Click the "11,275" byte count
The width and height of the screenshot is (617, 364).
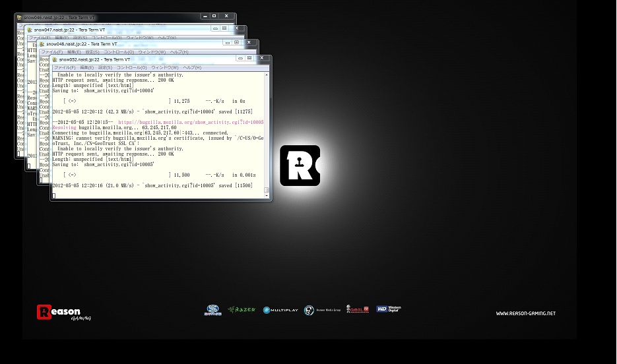pos(181,102)
